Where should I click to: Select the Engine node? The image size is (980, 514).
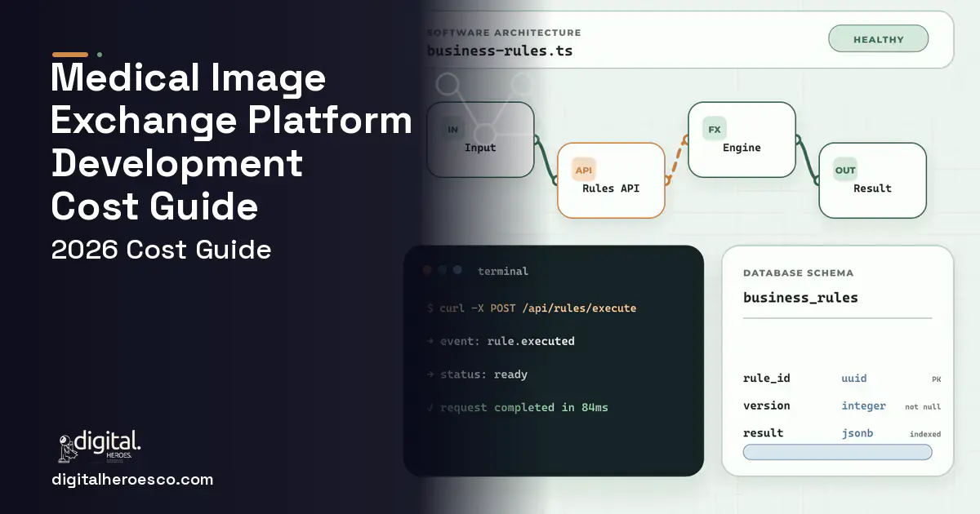pyautogui.click(x=742, y=140)
